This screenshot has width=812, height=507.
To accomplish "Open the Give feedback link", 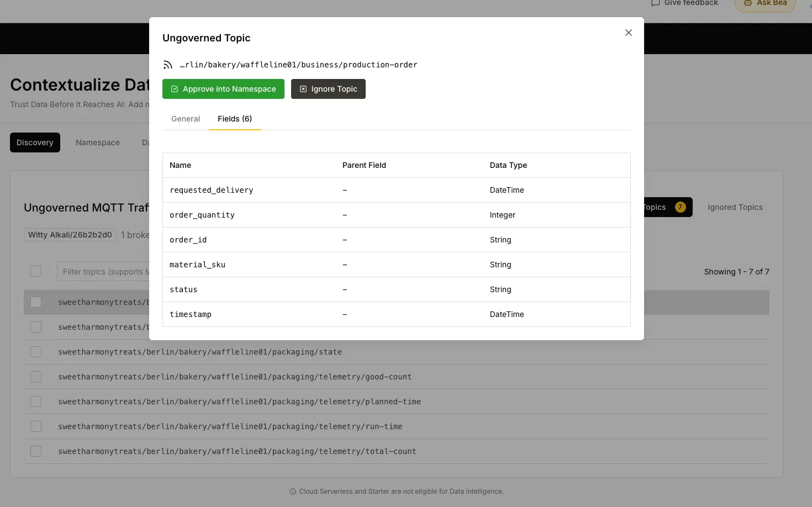I will click(x=685, y=3).
